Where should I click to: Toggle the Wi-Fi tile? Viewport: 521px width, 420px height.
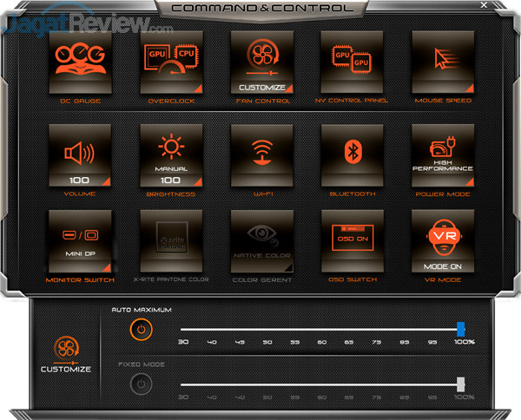[x=261, y=154]
